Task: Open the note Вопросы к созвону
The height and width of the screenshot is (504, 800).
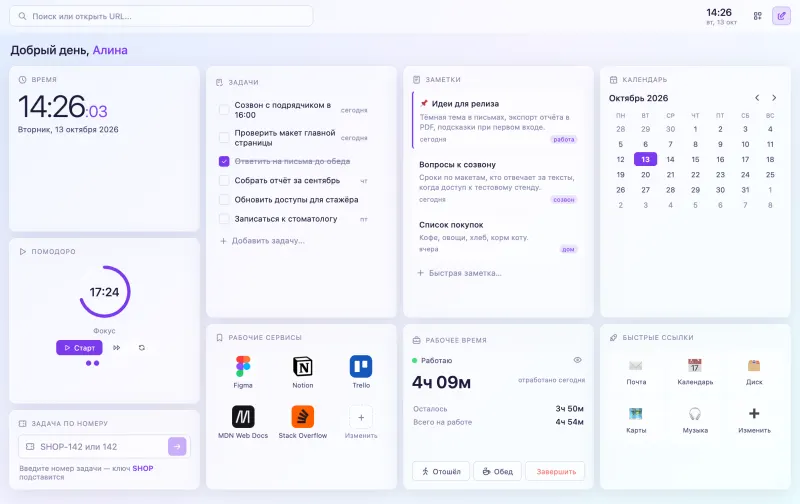Action: point(497,182)
